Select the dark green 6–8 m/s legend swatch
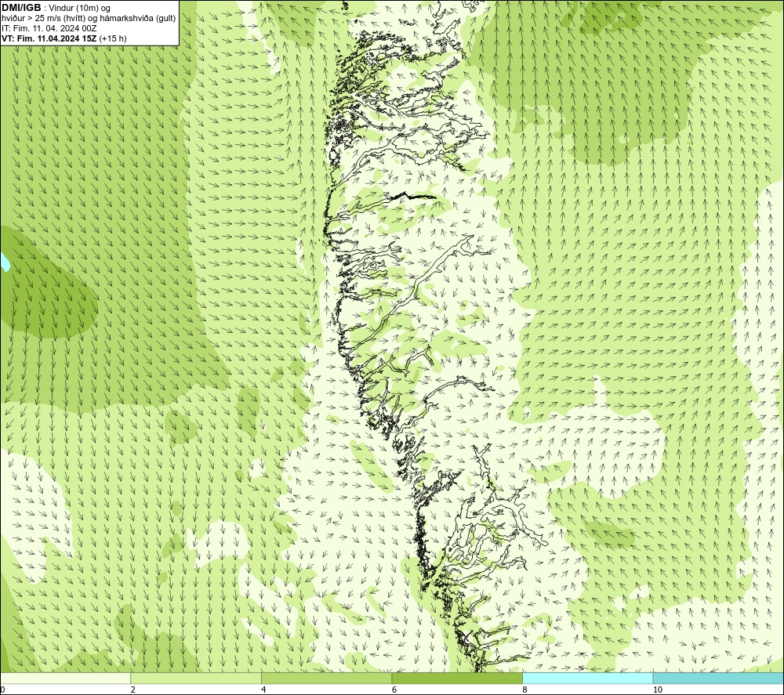Screen dimensions: 784x695 click(457, 678)
